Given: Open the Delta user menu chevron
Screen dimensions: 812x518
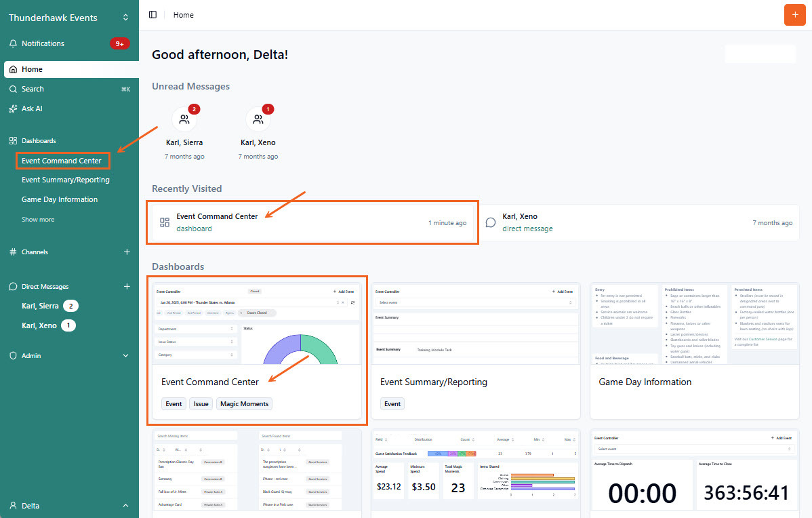Looking at the screenshot, I should 125,506.
